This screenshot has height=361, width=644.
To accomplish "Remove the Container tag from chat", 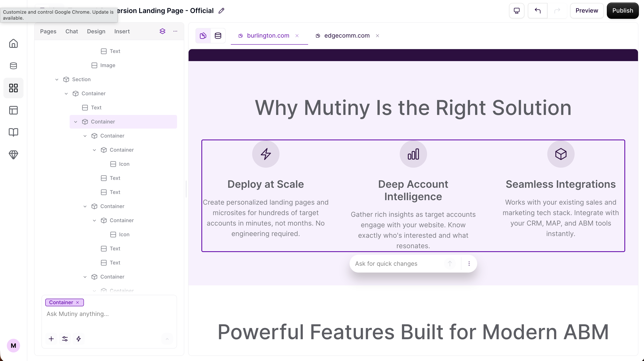I will [x=78, y=302].
